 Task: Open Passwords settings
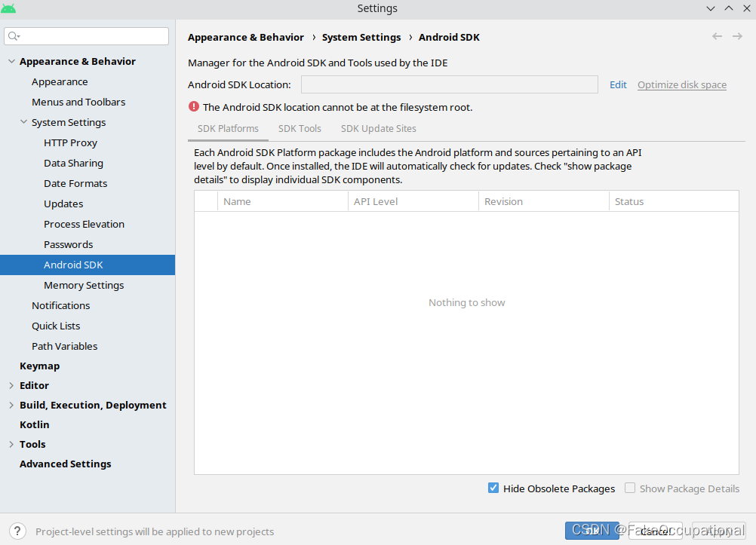coord(68,244)
